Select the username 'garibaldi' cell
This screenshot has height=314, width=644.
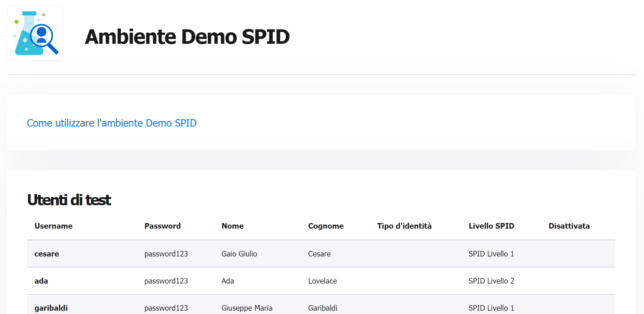(51, 308)
